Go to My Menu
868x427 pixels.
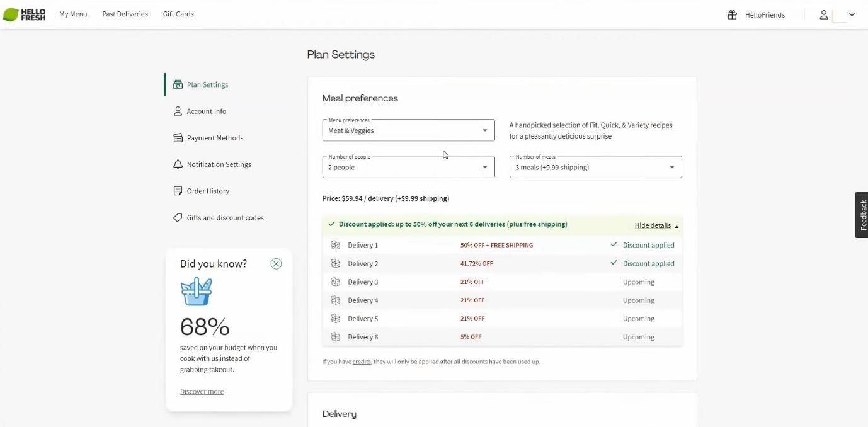click(x=73, y=14)
